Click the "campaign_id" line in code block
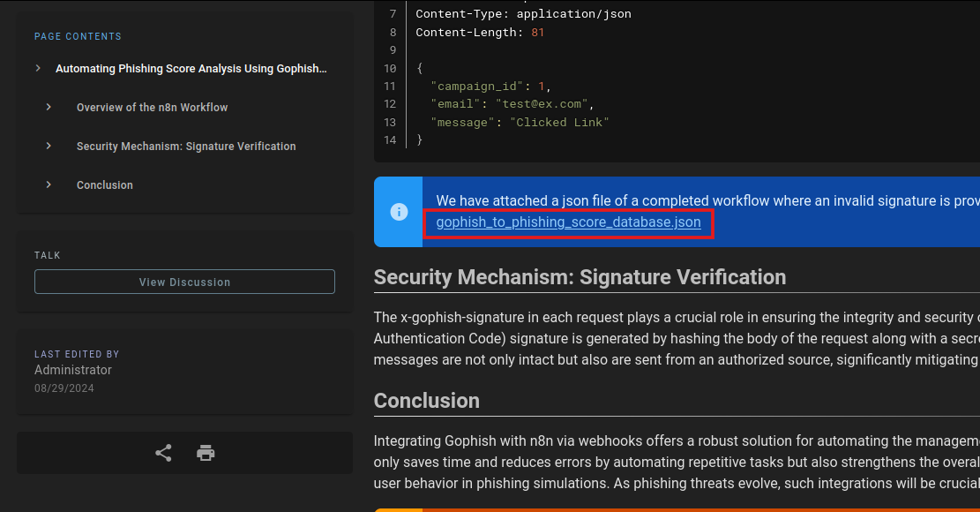This screenshot has height=512, width=980. [x=490, y=87]
